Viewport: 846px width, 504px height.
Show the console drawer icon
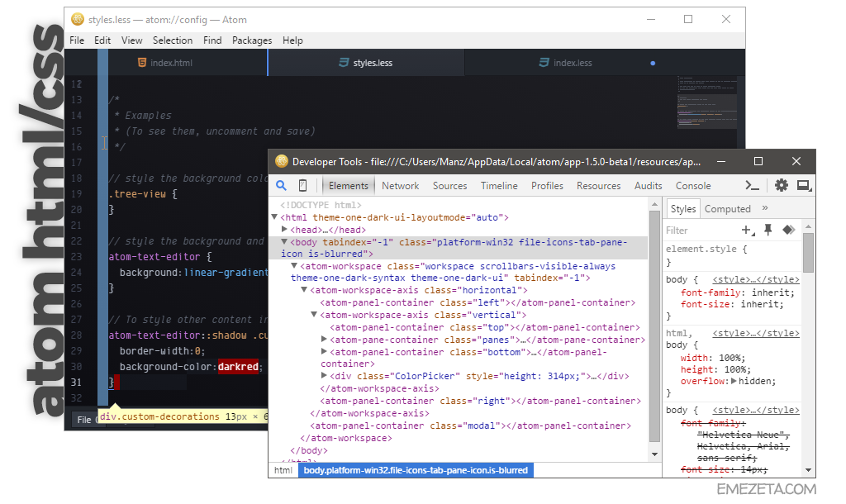click(752, 186)
